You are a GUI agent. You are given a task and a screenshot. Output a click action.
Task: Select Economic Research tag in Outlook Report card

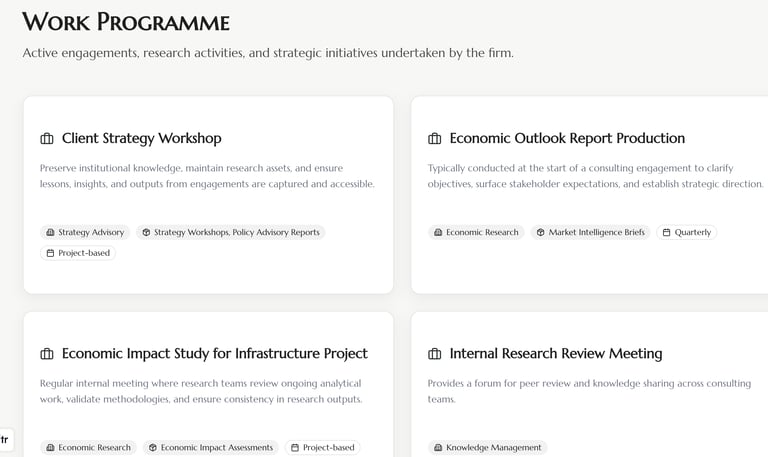coord(476,232)
